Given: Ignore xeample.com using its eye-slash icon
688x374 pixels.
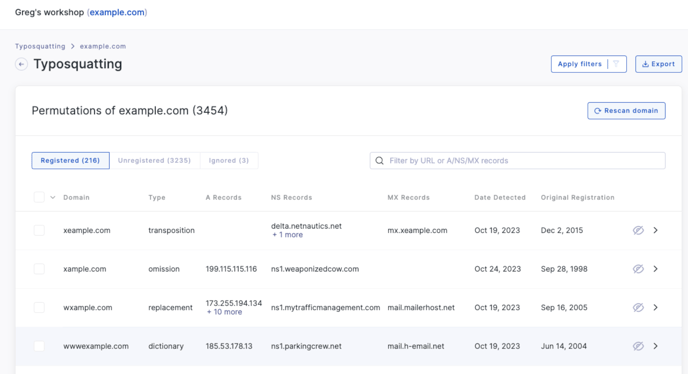Looking at the screenshot, I should [x=638, y=230].
